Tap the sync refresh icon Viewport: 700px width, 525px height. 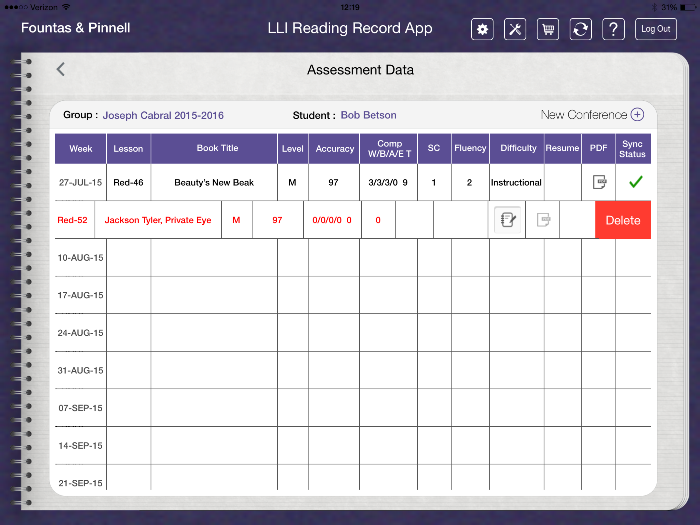[581, 29]
